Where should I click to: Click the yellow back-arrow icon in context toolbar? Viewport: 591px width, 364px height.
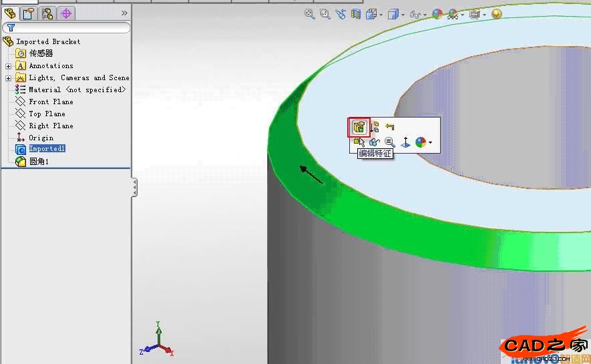click(390, 127)
